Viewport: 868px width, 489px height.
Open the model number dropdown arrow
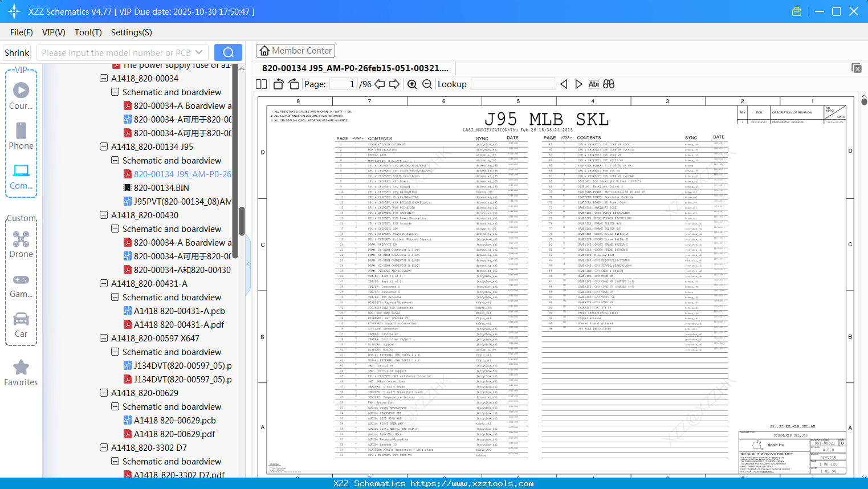coord(199,52)
